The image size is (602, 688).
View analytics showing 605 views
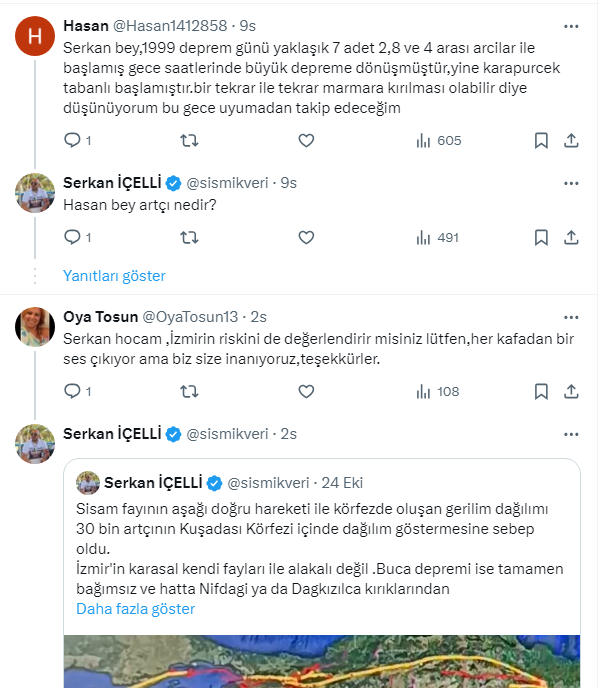coord(438,140)
